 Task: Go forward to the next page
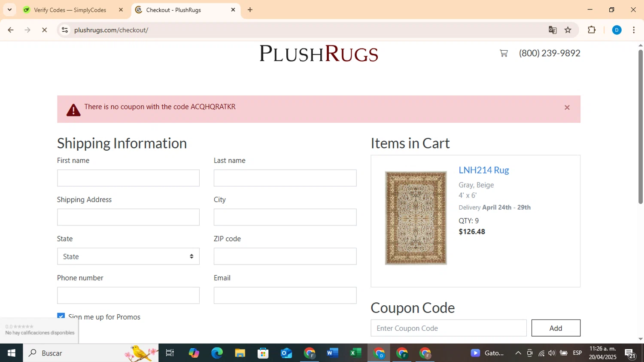(27, 30)
